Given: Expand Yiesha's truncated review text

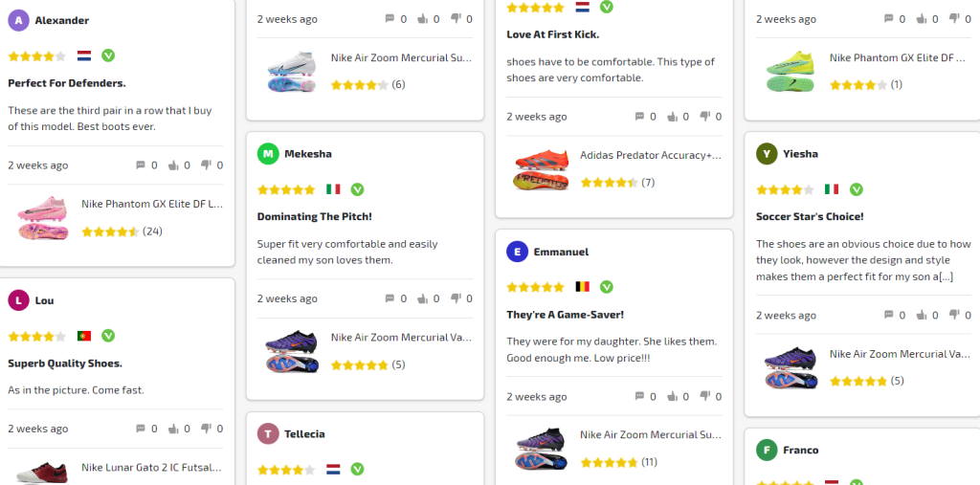Looking at the screenshot, I should [x=946, y=276].
